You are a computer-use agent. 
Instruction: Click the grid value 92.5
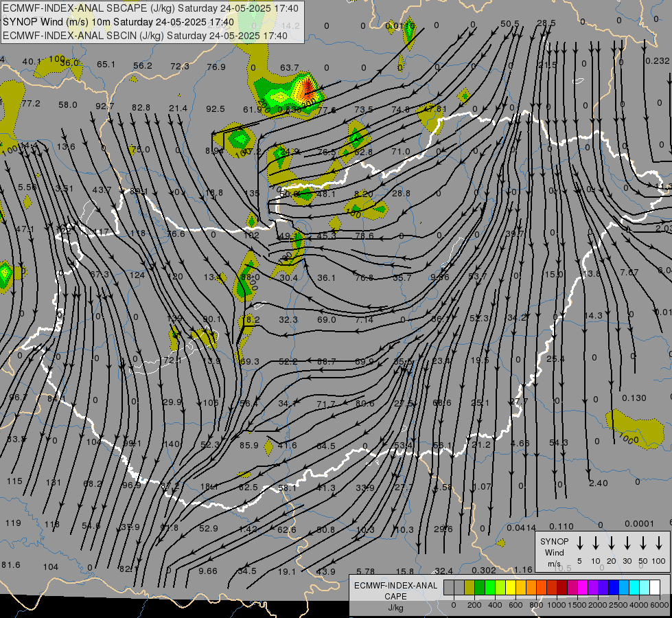tap(215, 109)
